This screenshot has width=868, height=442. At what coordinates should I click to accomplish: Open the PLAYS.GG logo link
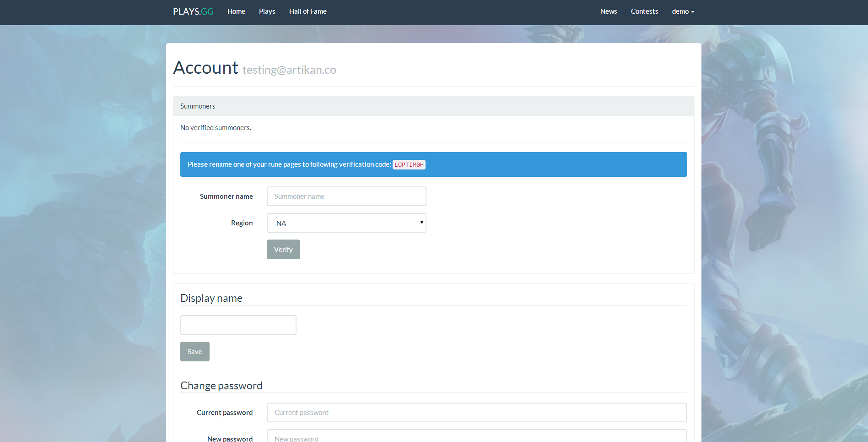tap(193, 11)
